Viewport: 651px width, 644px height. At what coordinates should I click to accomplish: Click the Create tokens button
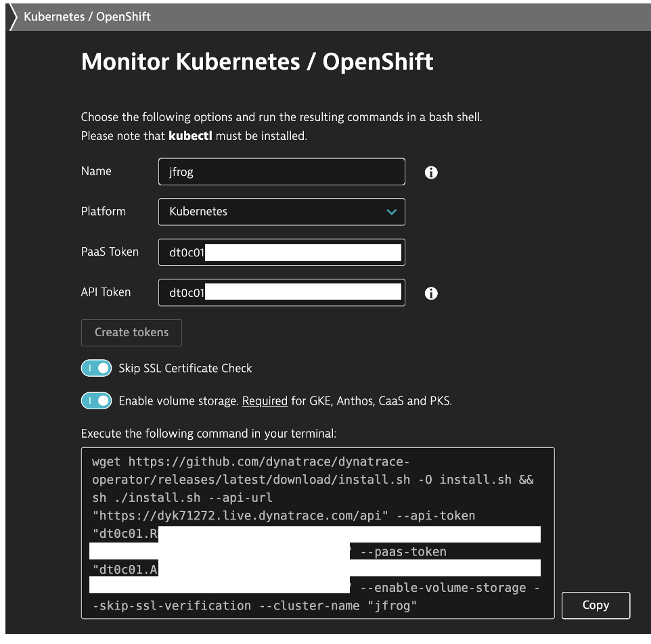pyautogui.click(x=131, y=332)
